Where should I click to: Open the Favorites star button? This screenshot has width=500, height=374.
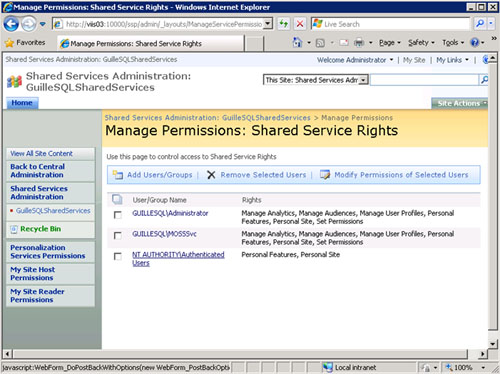tap(25, 43)
